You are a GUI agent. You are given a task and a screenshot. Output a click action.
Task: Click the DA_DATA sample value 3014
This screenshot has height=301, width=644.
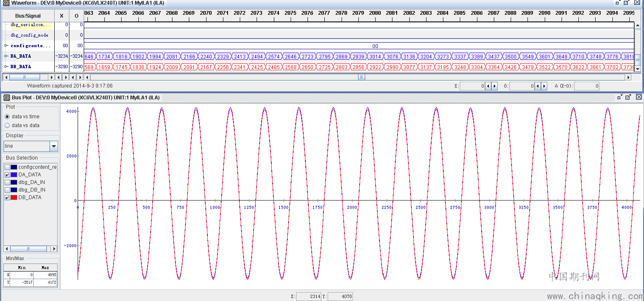(x=375, y=56)
